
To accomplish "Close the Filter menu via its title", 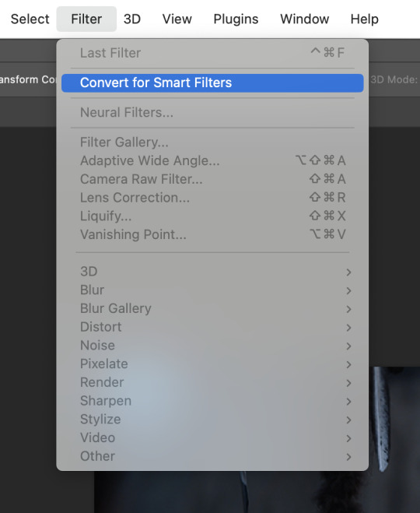I will 86,19.
